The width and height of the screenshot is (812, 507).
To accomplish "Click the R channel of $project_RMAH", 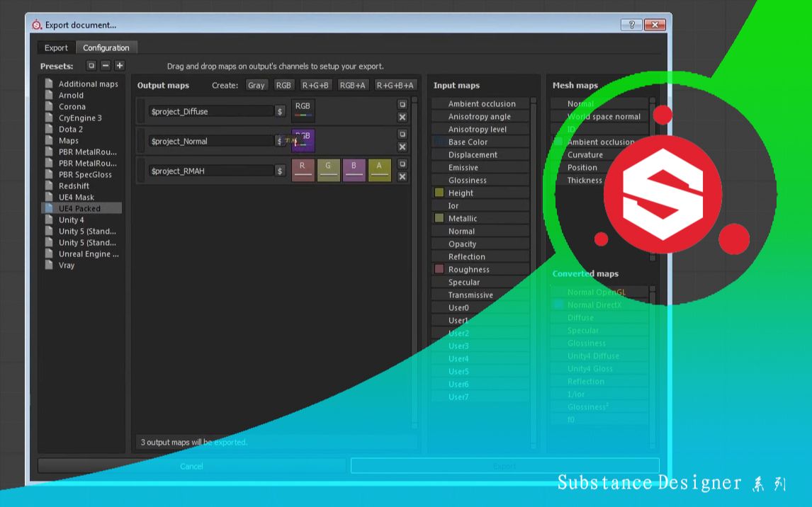I will 303,170.
